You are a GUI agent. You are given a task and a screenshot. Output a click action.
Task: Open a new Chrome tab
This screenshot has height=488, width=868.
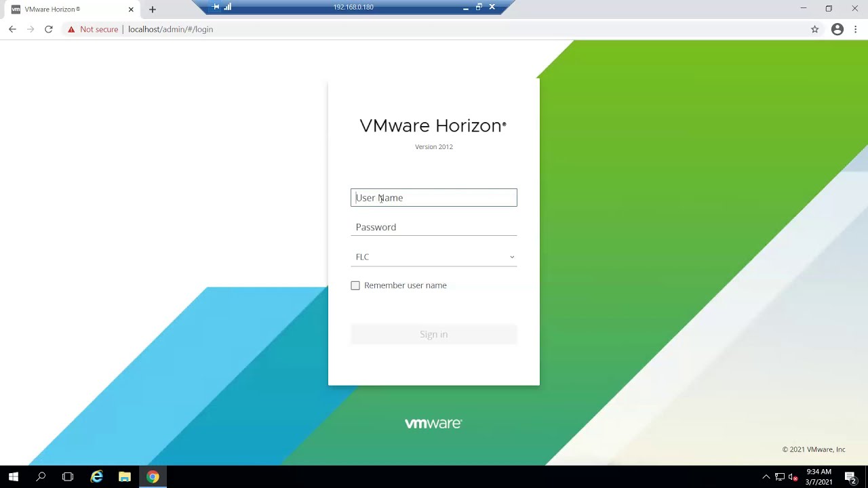pos(153,9)
